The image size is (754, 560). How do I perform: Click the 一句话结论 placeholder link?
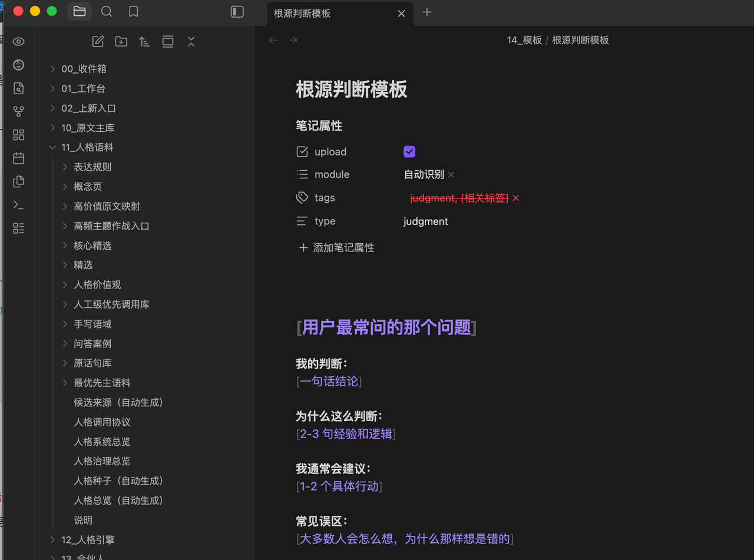pyautogui.click(x=329, y=381)
